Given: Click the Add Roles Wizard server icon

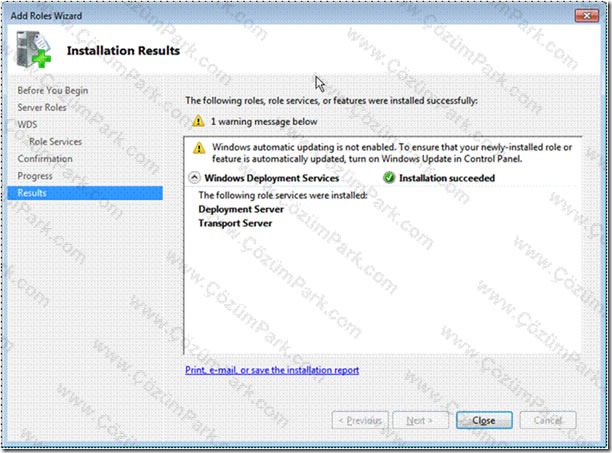Looking at the screenshot, I should click(x=34, y=49).
